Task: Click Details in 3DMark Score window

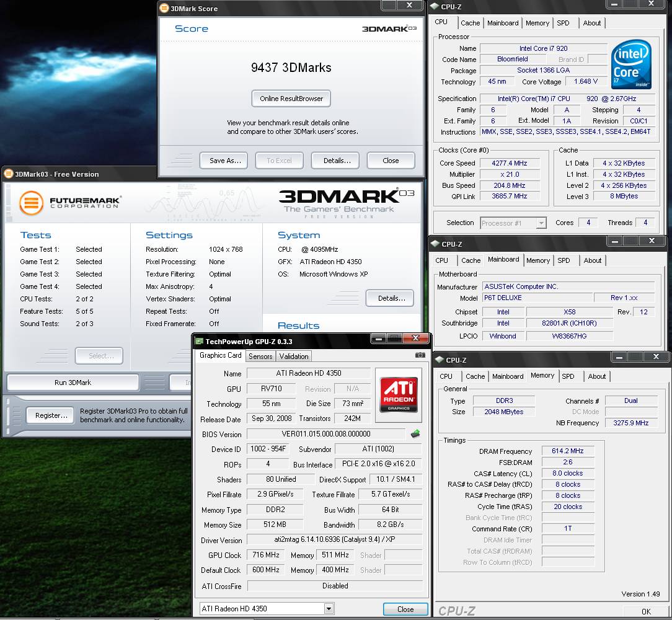Action: coord(336,161)
